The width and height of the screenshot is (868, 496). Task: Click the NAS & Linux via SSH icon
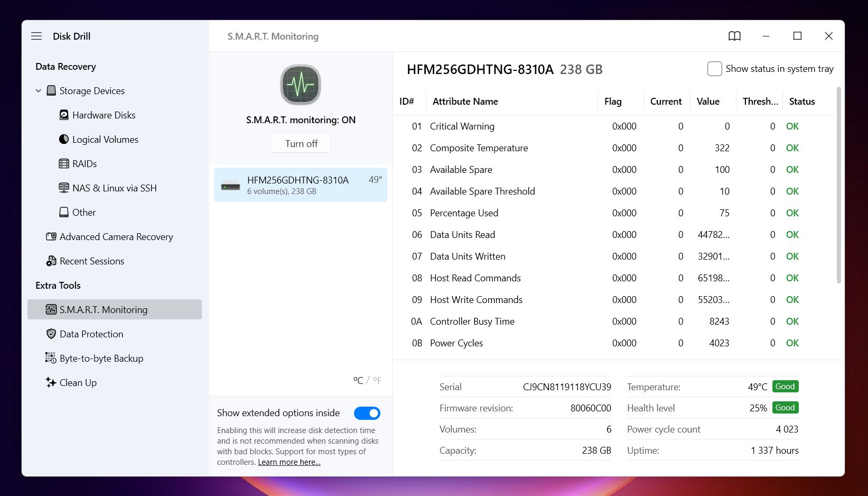[x=64, y=188]
